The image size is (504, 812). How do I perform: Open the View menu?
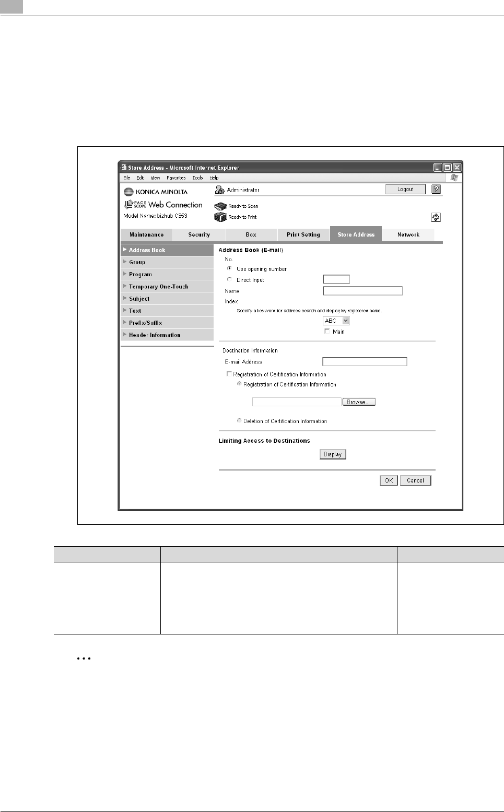[156, 178]
